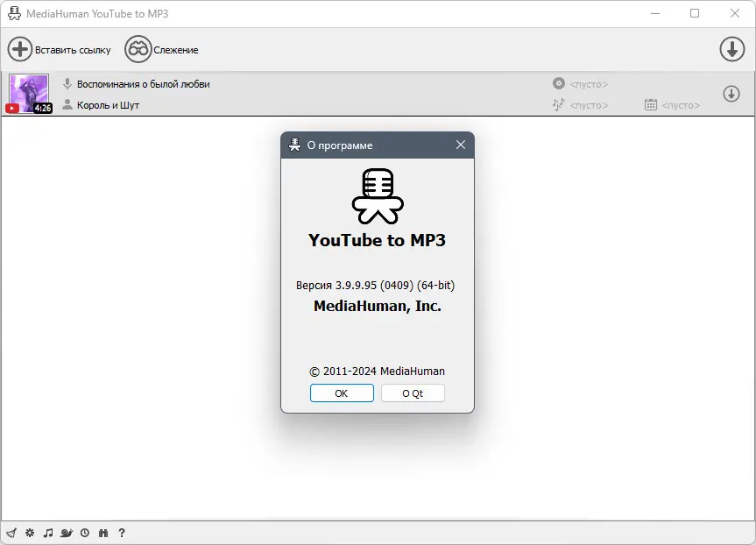Click the person icon beside artist name
This screenshot has width=756, height=545.
pos(67,104)
